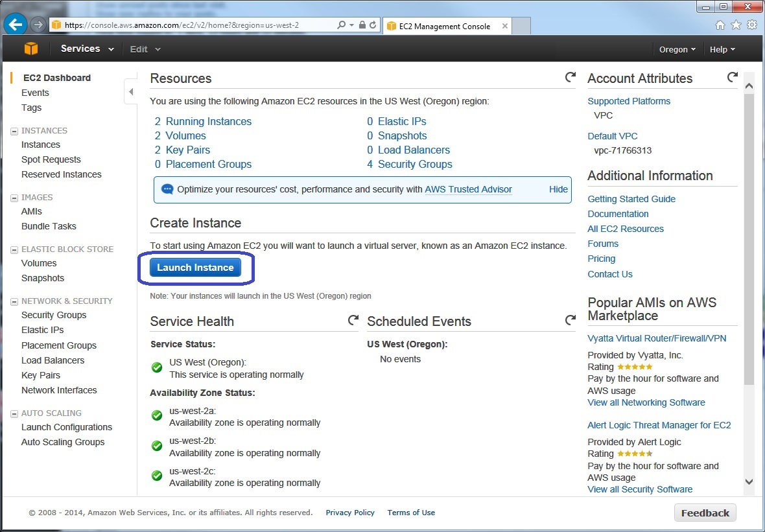This screenshot has height=532, width=765.
Task: Click the orange AWS cube logo
Action: (x=30, y=49)
